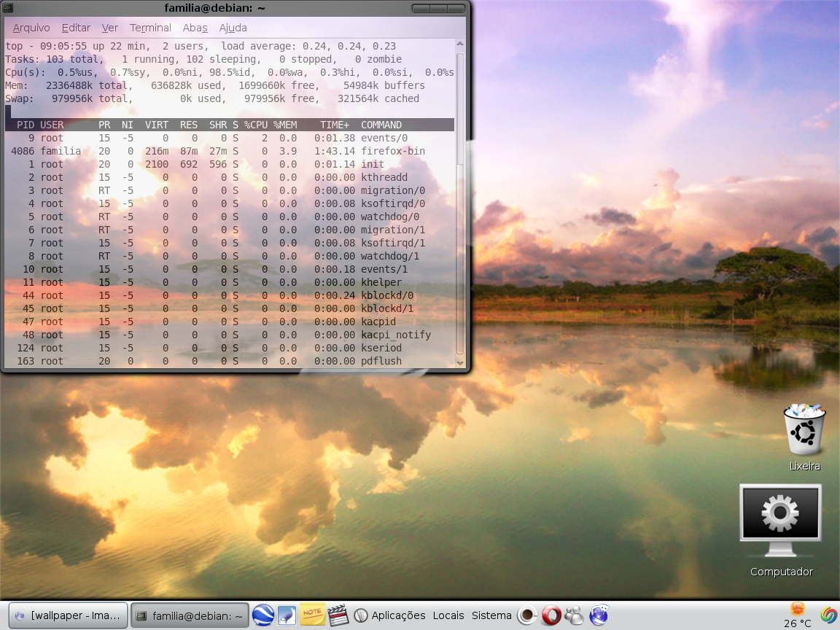Open the coffee cup panel icon
Screen dimensions: 840x630
[x=527, y=615]
